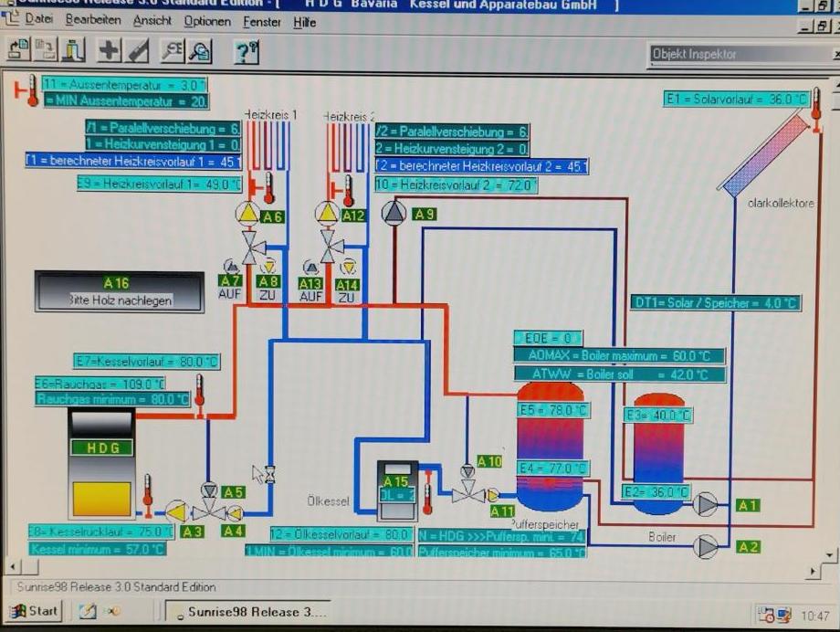Viewport: 840px width, 632px height.
Task: Click the Objekt Inspektor panel title
Action: (x=694, y=54)
